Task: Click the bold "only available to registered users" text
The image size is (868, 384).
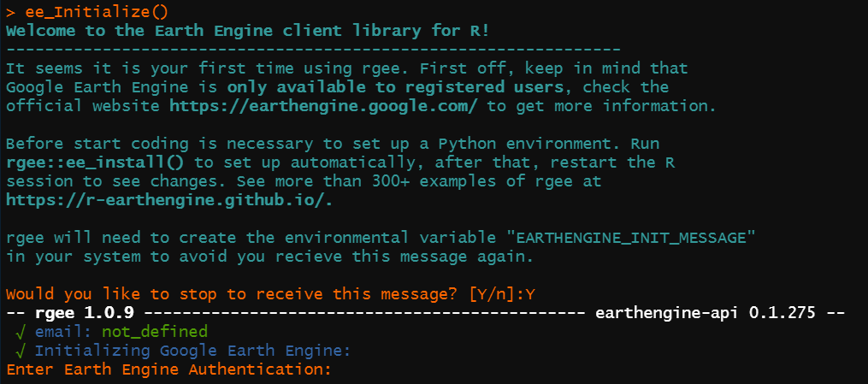Action: coord(395,88)
